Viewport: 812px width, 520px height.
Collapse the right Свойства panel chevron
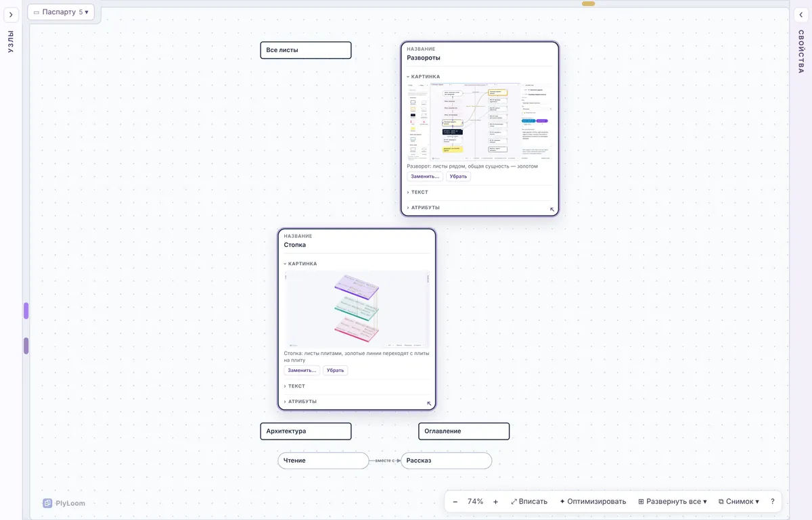click(x=801, y=15)
